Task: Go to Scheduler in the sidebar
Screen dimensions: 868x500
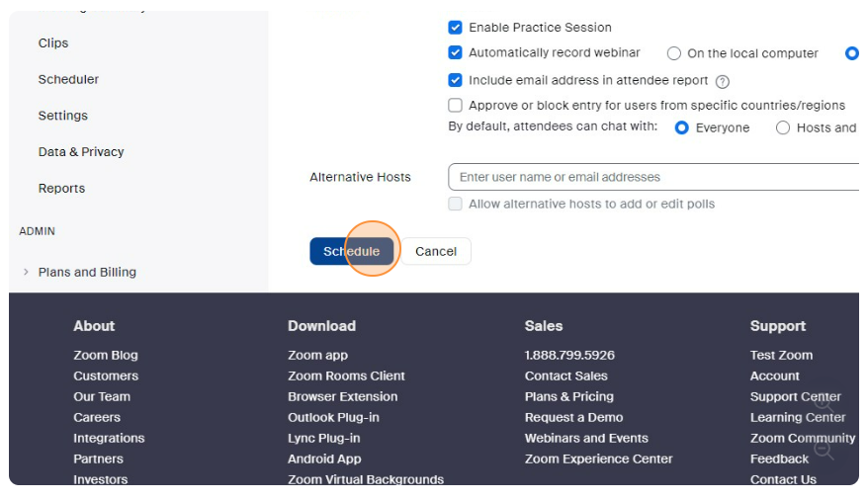Action: click(x=68, y=79)
